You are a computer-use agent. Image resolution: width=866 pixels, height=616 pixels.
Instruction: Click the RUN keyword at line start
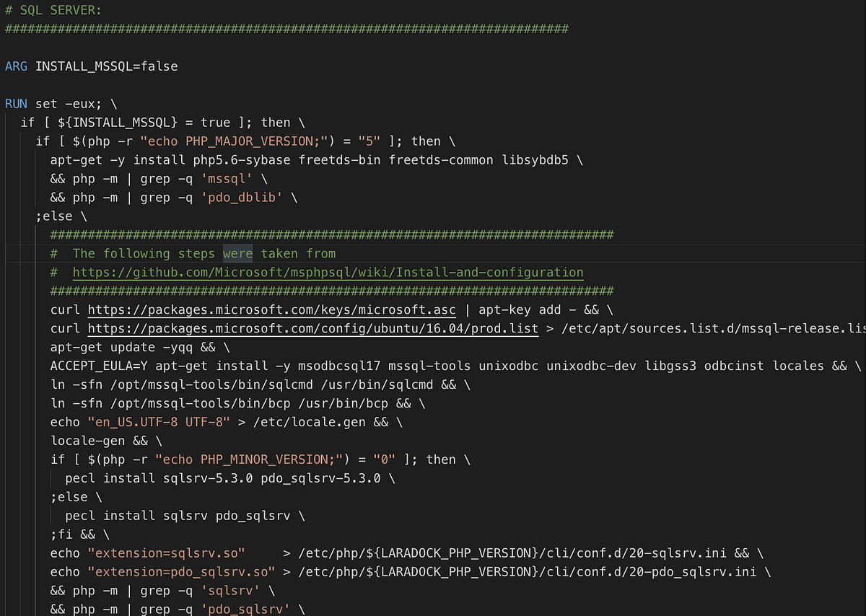pyautogui.click(x=16, y=103)
